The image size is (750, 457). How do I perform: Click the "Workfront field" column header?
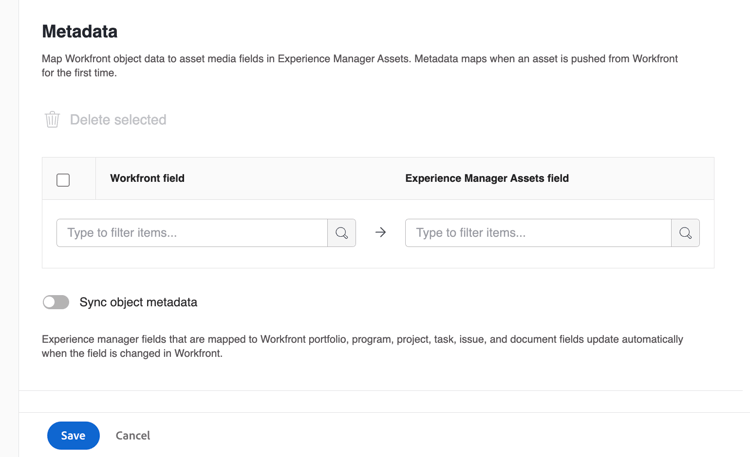pyautogui.click(x=147, y=178)
